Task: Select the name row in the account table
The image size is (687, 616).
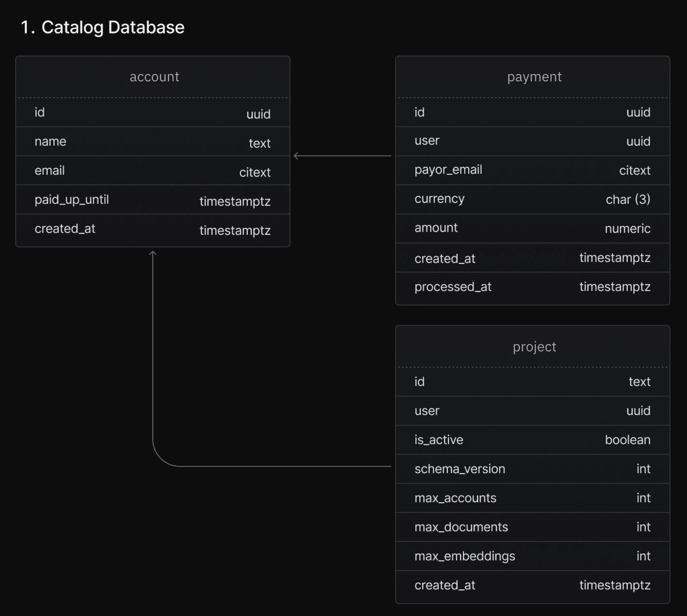Action: (152, 142)
